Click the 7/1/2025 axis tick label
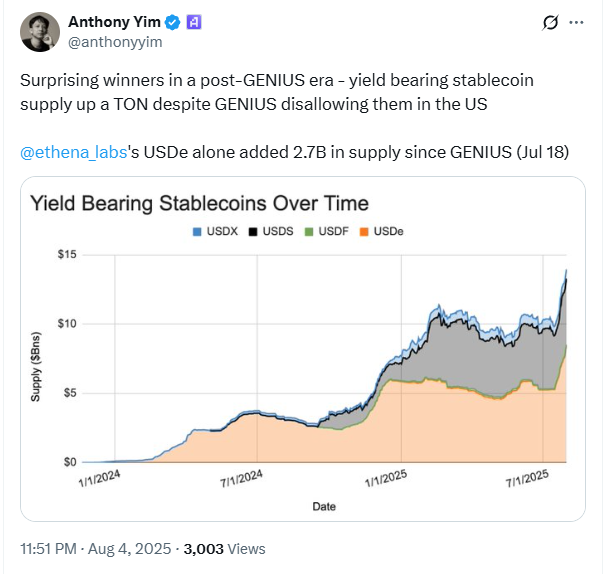This screenshot has height=574, width=604. pos(527,479)
